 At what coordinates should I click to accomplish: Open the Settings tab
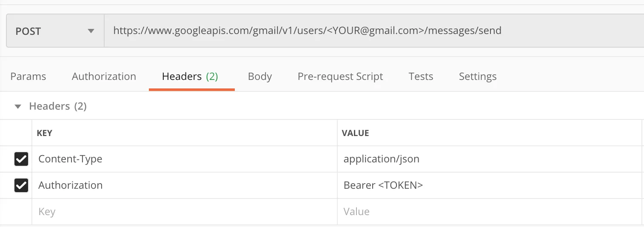[x=477, y=77]
